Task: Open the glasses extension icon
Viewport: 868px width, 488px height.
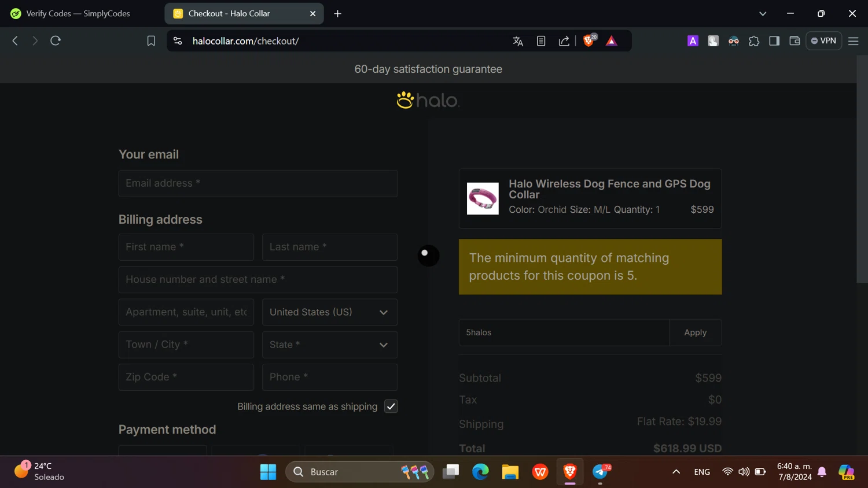Action: [734, 41]
